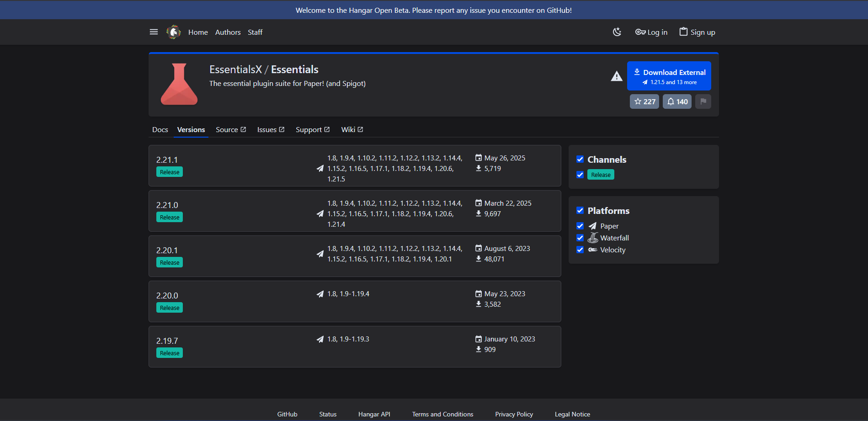
Task: Click the Release tag under 2.19.7
Action: 170,353
